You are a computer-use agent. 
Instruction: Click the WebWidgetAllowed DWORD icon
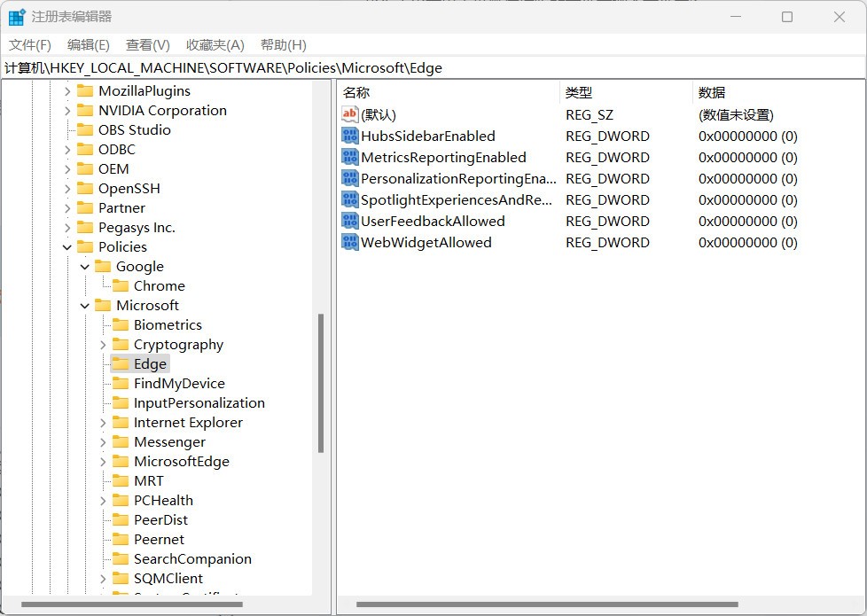tap(349, 242)
